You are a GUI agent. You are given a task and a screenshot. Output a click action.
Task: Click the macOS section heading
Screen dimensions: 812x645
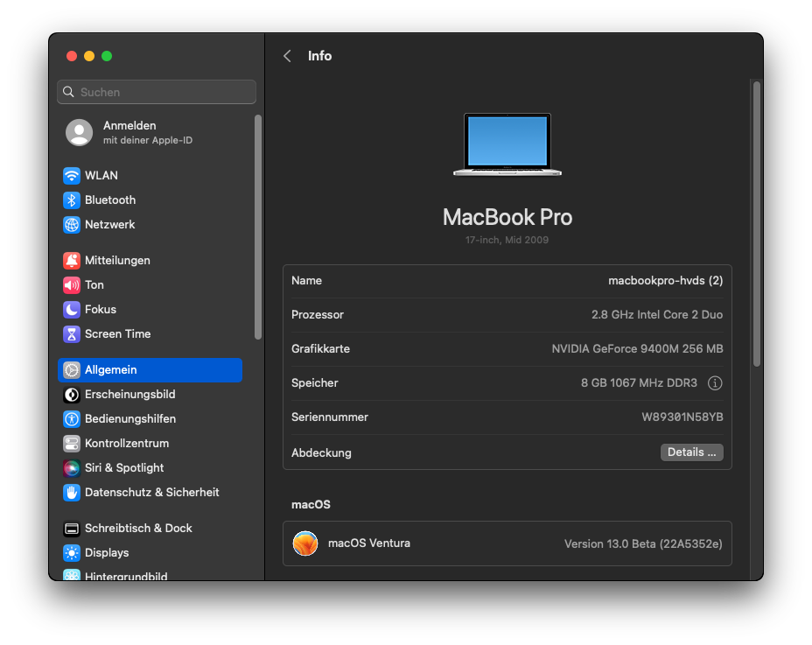tap(311, 505)
